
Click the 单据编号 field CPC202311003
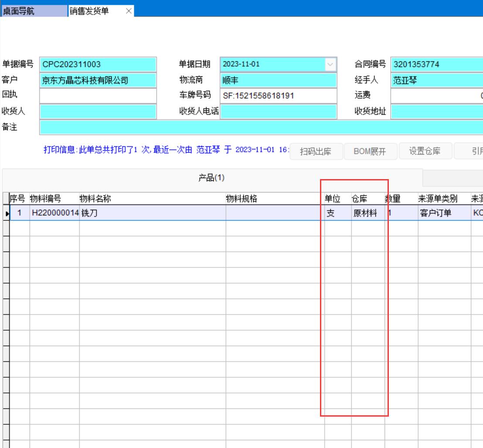[98, 64]
